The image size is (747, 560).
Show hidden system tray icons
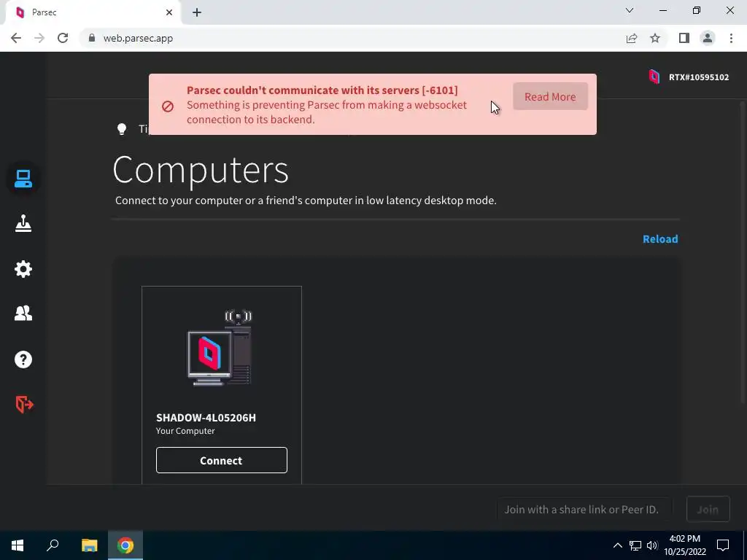617,545
